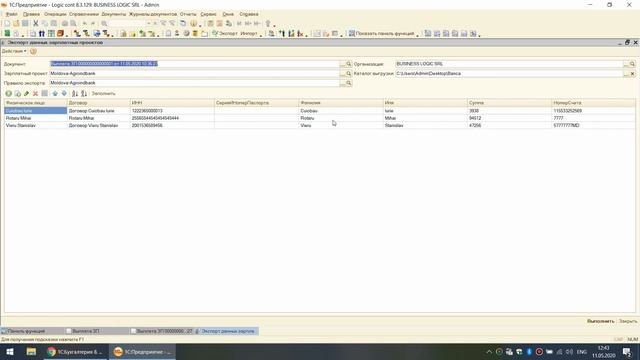Click the Выполнить button
The height and width of the screenshot is (360, 640).
click(600, 321)
